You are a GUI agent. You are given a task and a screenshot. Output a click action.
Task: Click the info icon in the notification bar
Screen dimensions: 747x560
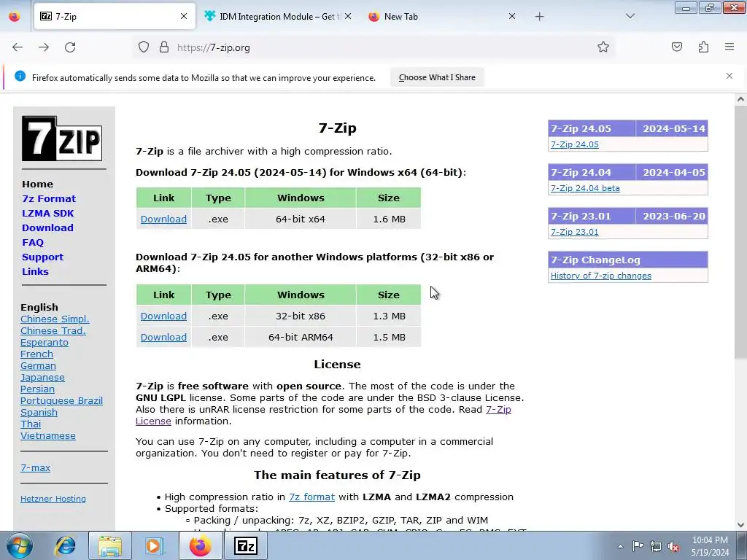coord(20,76)
